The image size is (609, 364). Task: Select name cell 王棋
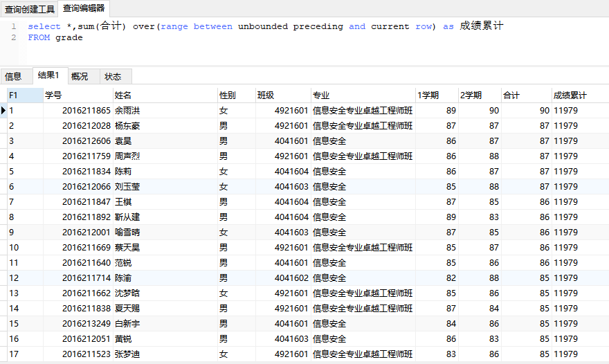tap(165, 202)
